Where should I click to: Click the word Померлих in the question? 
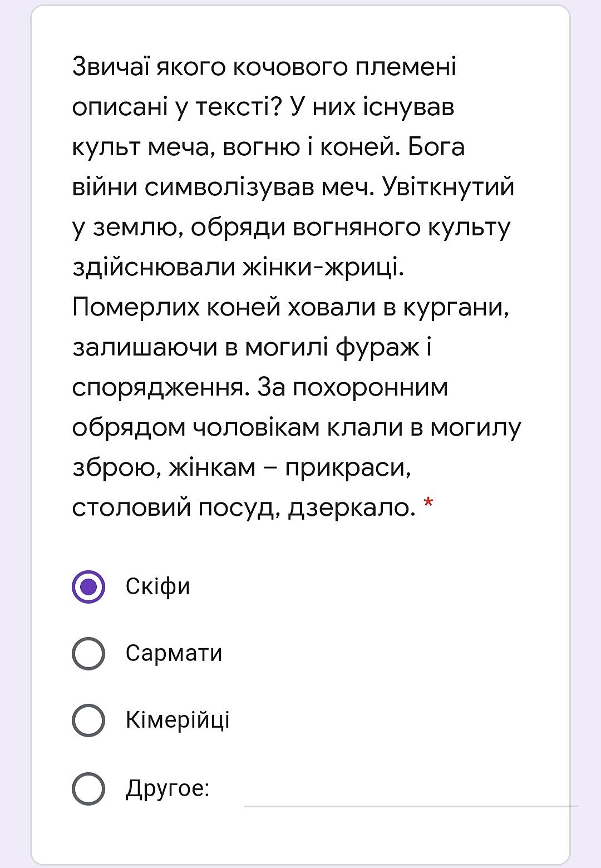click(136, 307)
